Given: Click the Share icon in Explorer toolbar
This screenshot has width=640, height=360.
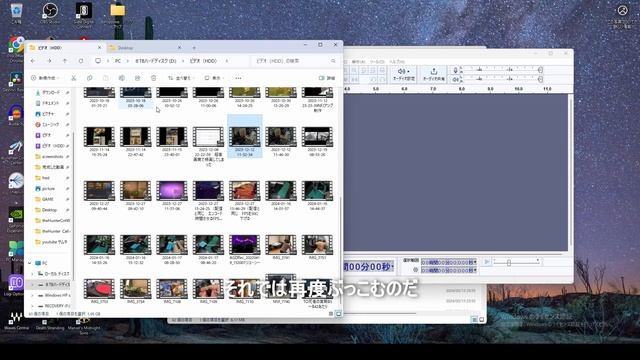Looking at the screenshot, I should point(138,78).
